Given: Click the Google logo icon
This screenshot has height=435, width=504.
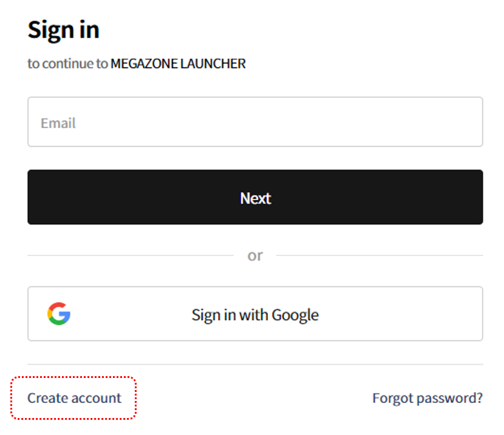Looking at the screenshot, I should [59, 314].
